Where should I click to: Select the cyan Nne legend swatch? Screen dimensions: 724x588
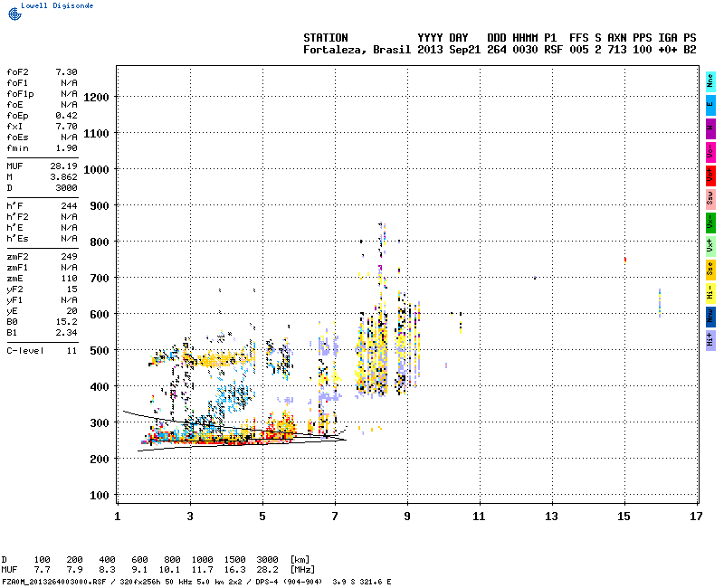click(x=710, y=81)
